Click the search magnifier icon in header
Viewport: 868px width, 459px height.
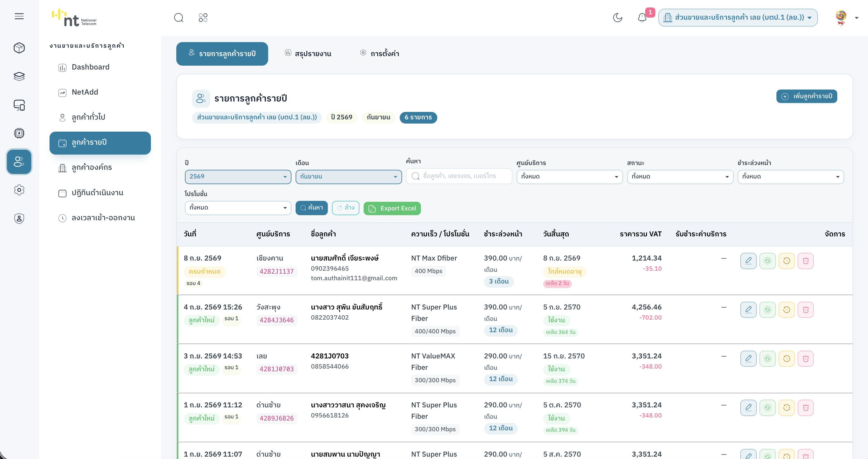click(179, 18)
